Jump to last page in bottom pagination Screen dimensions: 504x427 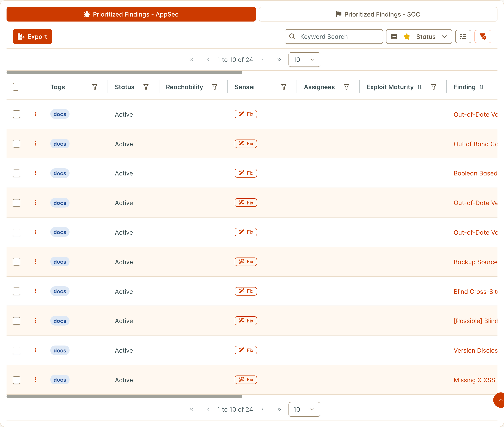pos(279,409)
